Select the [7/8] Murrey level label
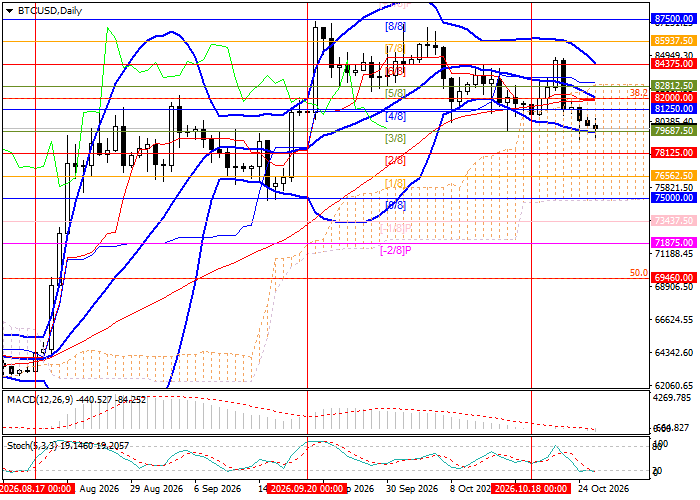The image size is (700, 500). (396, 48)
